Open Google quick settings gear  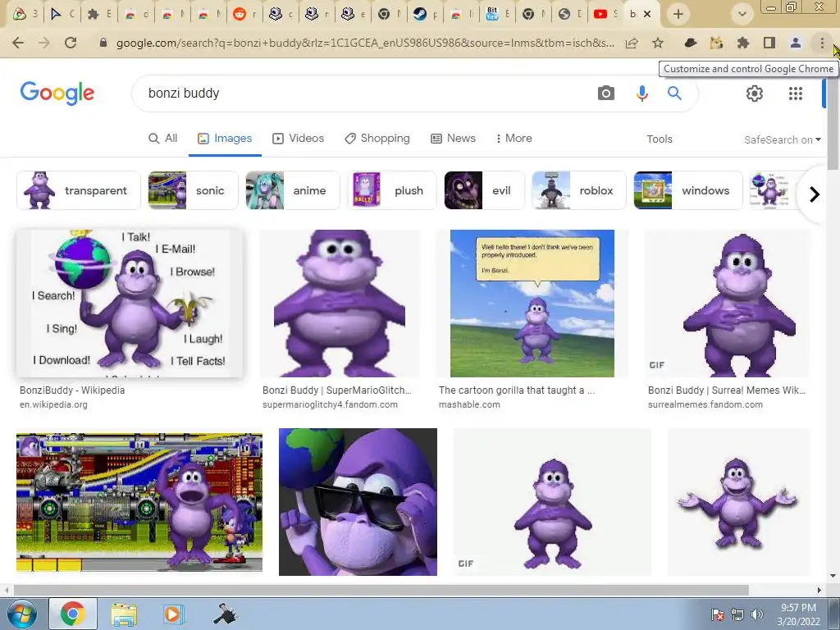tap(755, 94)
